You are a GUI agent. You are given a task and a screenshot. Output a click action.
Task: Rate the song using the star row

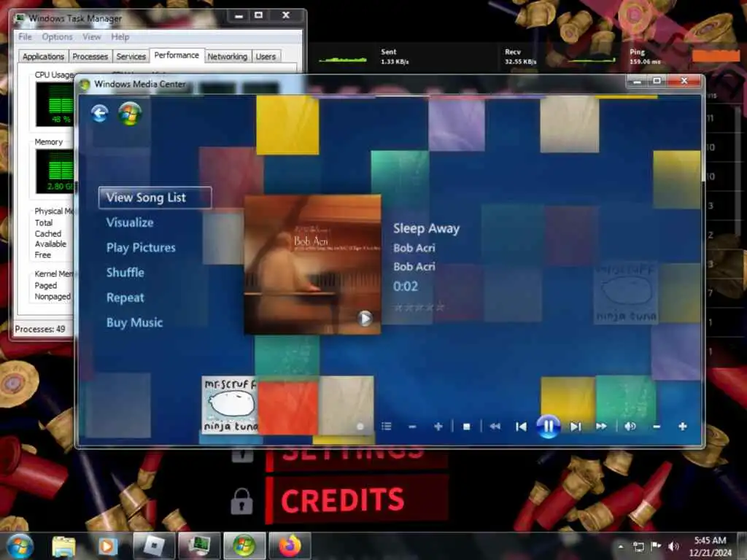coord(419,307)
